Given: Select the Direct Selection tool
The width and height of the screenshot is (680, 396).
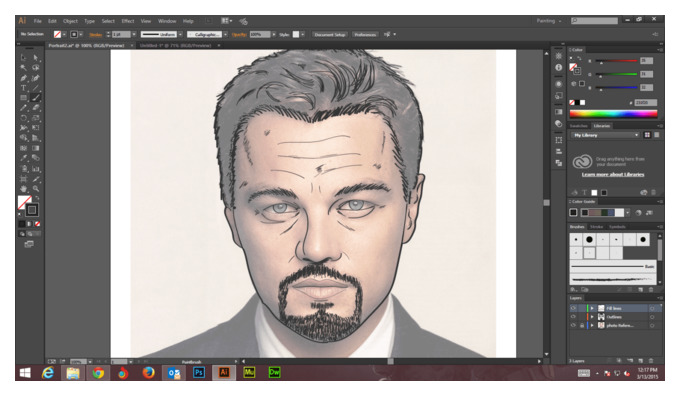Looking at the screenshot, I should [x=36, y=57].
